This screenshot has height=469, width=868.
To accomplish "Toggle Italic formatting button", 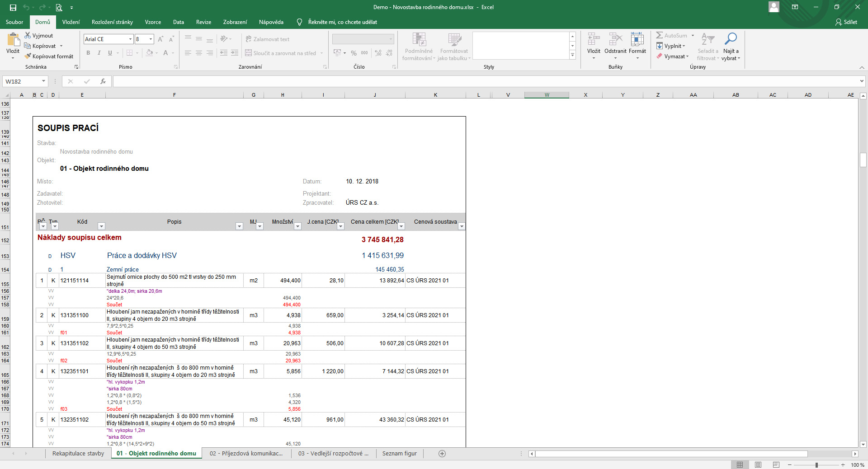I will [x=99, y=53].
